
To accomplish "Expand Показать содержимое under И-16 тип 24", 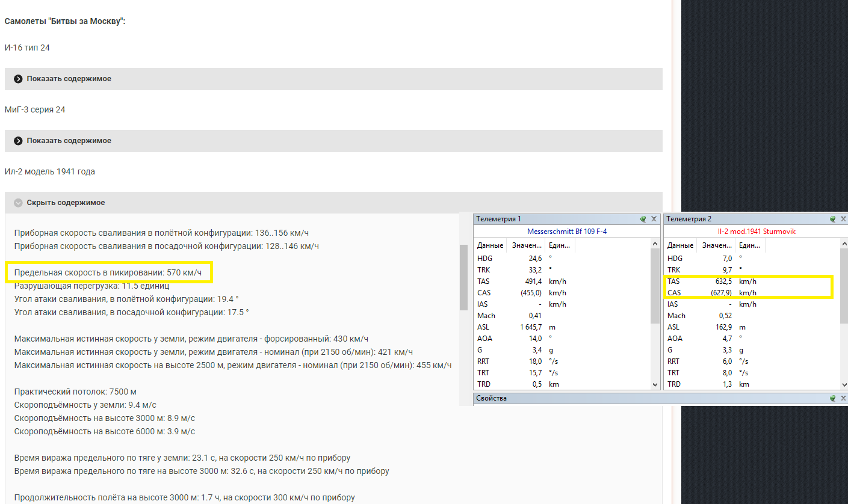I will coord(69,79).
